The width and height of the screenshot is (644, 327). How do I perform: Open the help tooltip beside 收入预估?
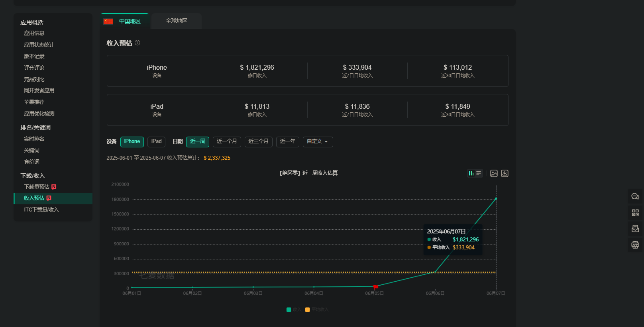[x=137, y=43]
